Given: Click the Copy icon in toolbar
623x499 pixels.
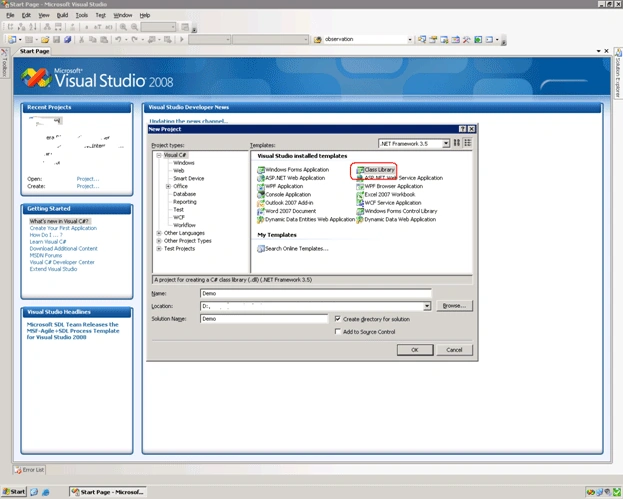Looking at the screenshot, I should click(x=93, y=39).
